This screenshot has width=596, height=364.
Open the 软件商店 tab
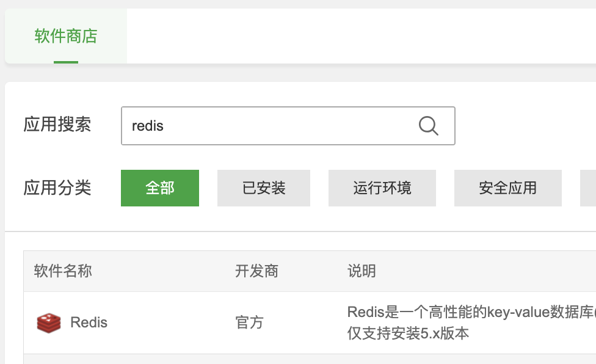(x=66, y=36)
